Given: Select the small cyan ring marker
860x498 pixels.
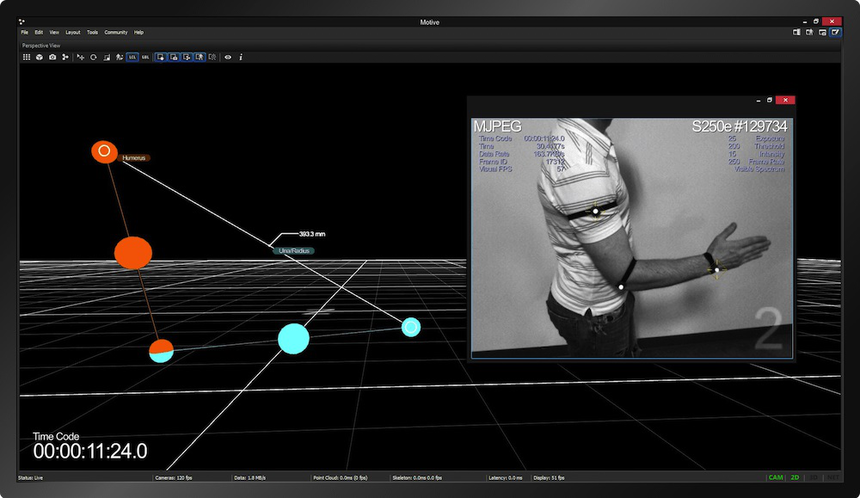Looking at the screenshot, I should pos(411,327).
